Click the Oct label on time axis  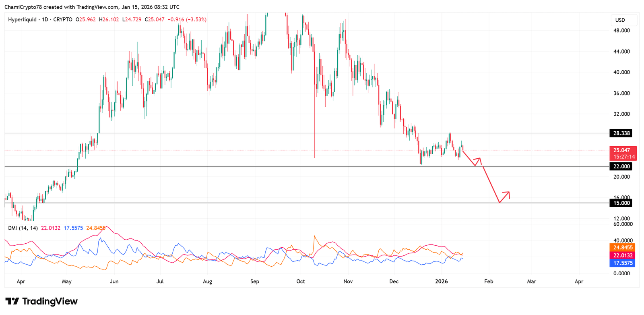(301, 282)
